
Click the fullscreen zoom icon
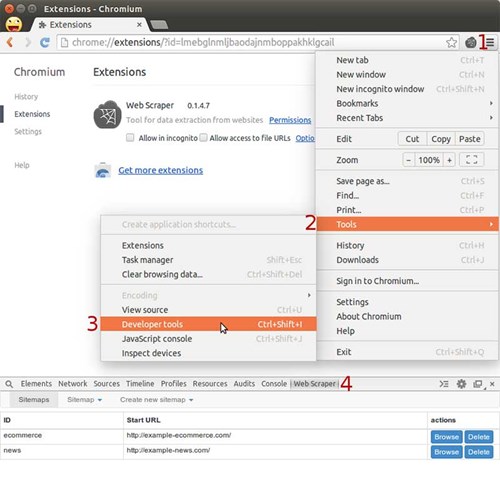471,160
